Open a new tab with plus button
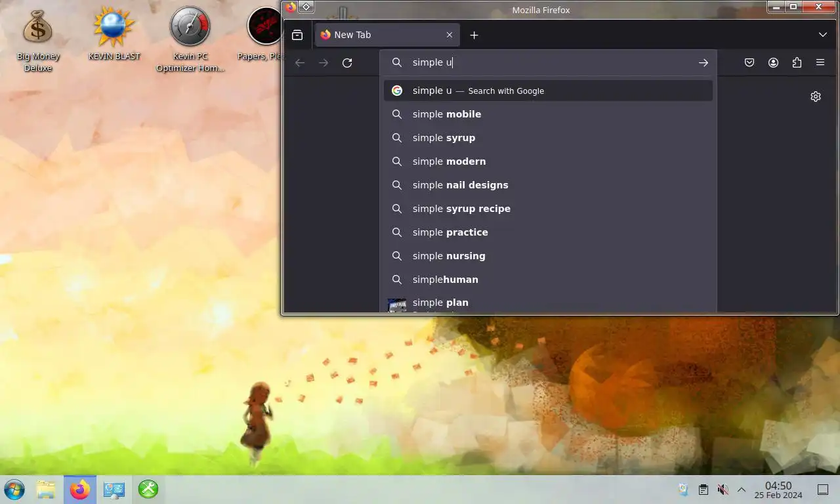840x504 pixels. coord(474,35)
